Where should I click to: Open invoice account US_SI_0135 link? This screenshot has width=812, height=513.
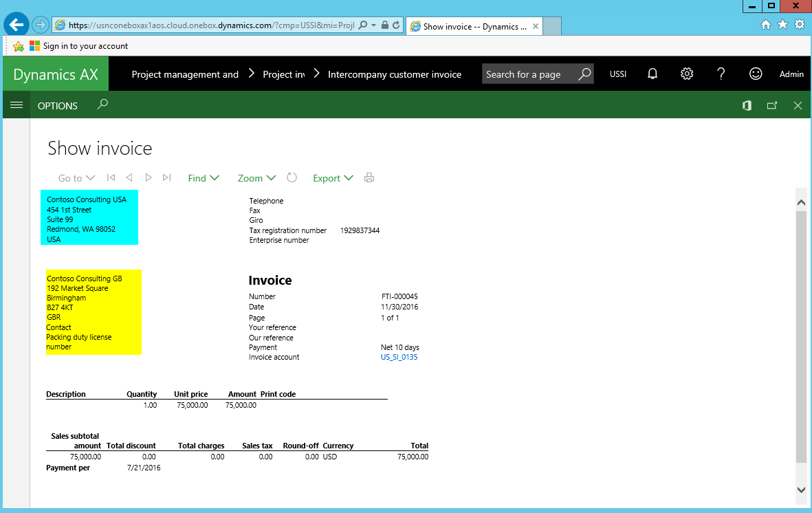tap(399, 358)
